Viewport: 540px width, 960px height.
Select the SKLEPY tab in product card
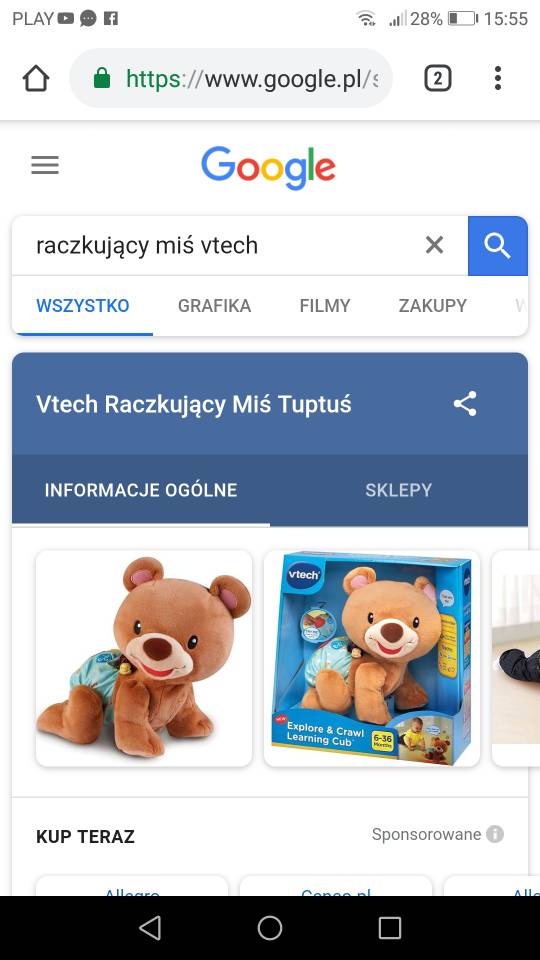tap(399, 490)
